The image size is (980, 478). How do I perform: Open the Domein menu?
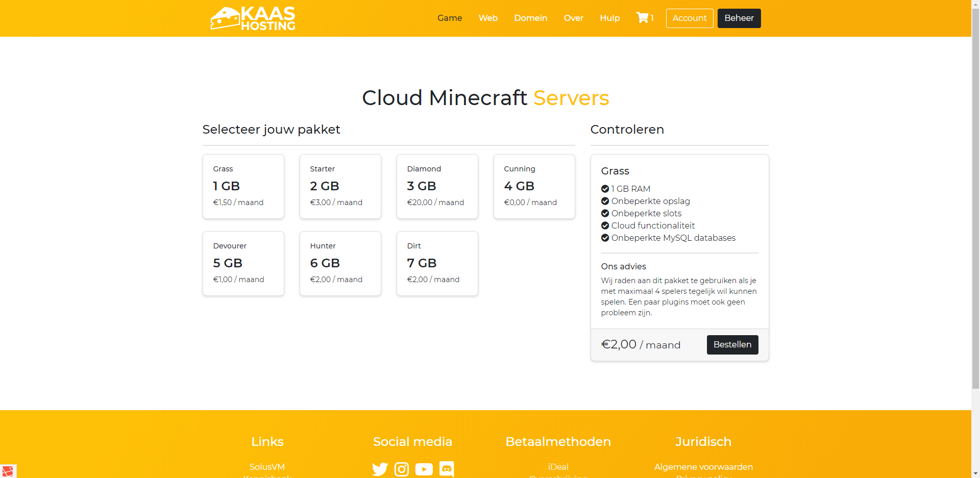[x=530, y=18]
